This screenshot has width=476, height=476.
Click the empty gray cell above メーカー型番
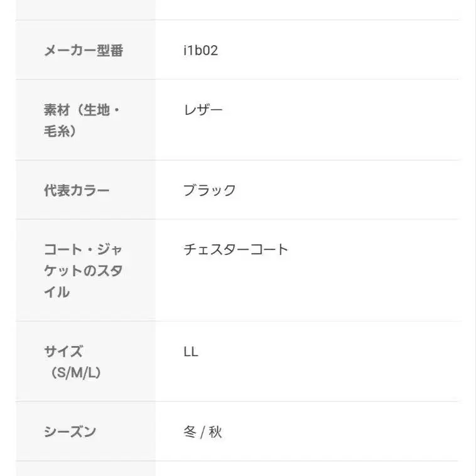click(x=85, y=9)
